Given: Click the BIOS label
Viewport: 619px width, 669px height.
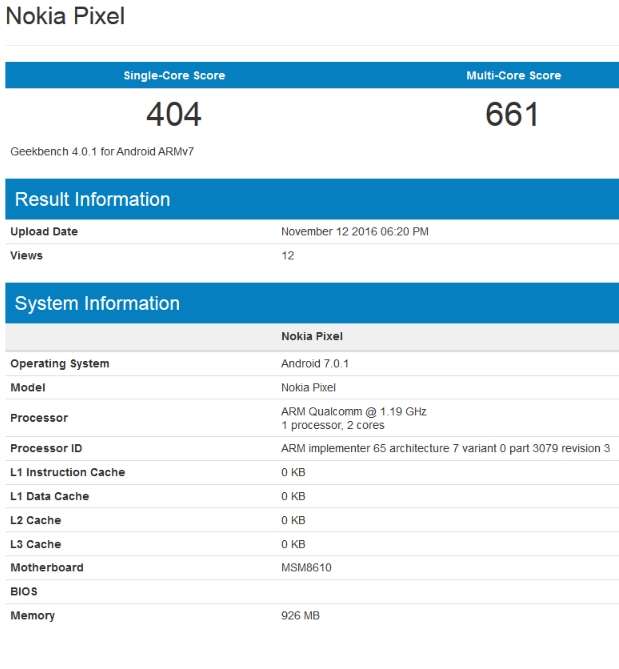Looking at the screenshot, I should pyautogui.click(x=24, y=591).
